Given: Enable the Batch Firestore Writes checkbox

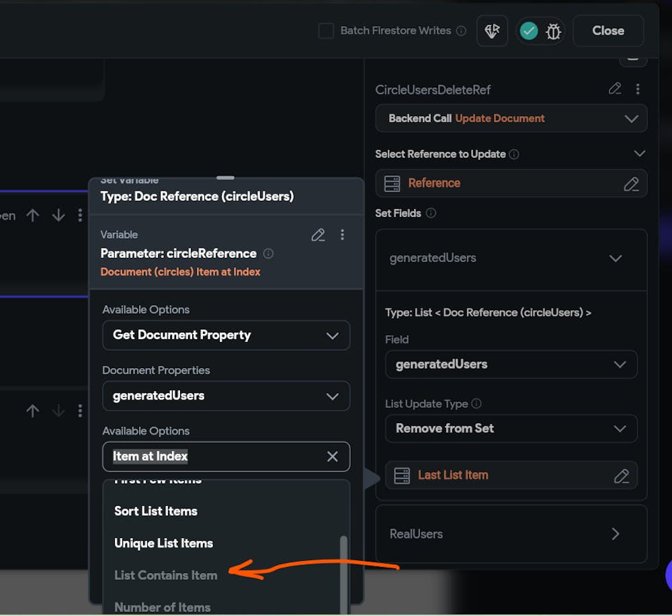Looking at the screenshot, I should click(326, 31).
